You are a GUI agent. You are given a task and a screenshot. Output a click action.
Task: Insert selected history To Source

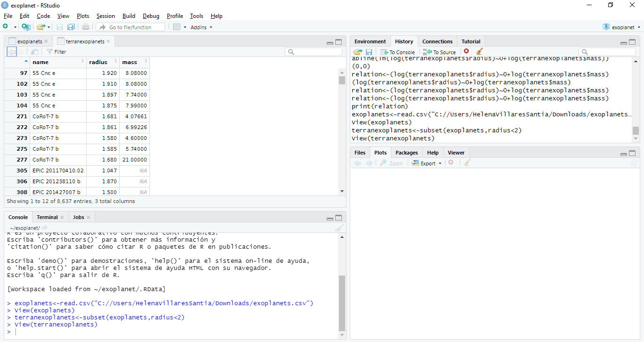[x=439, y=52]
